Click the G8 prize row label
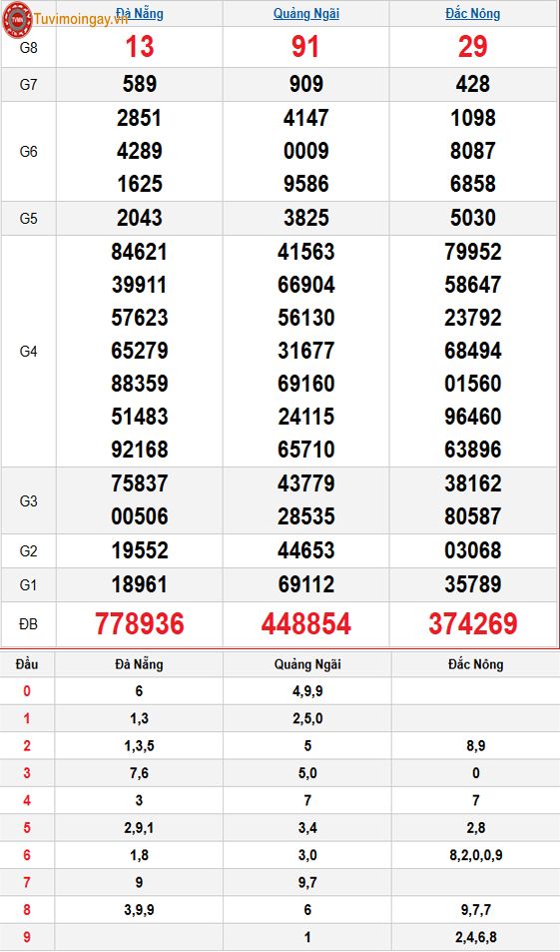 point(29,48)
